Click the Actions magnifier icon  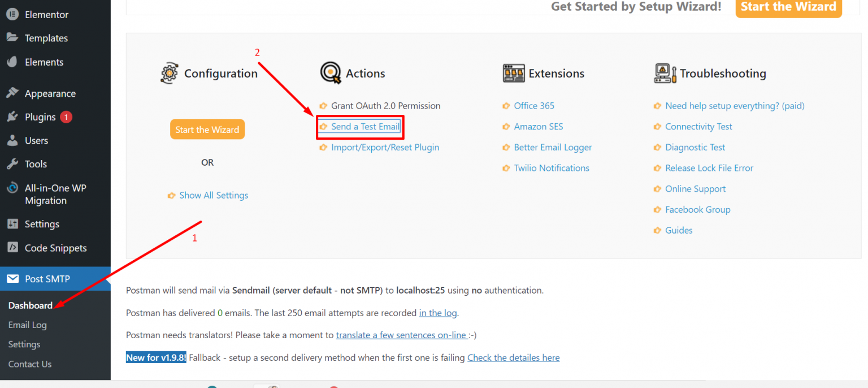point(331,72)
